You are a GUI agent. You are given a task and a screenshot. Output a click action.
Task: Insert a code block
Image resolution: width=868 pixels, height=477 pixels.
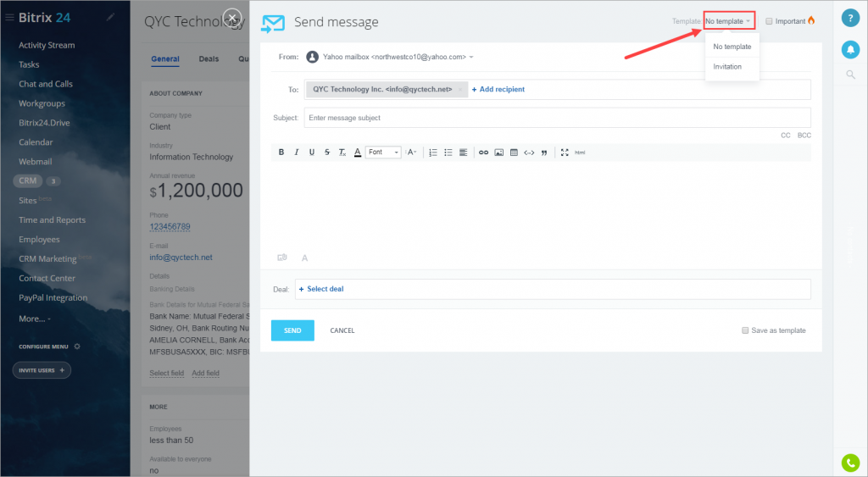coord(529,153)
